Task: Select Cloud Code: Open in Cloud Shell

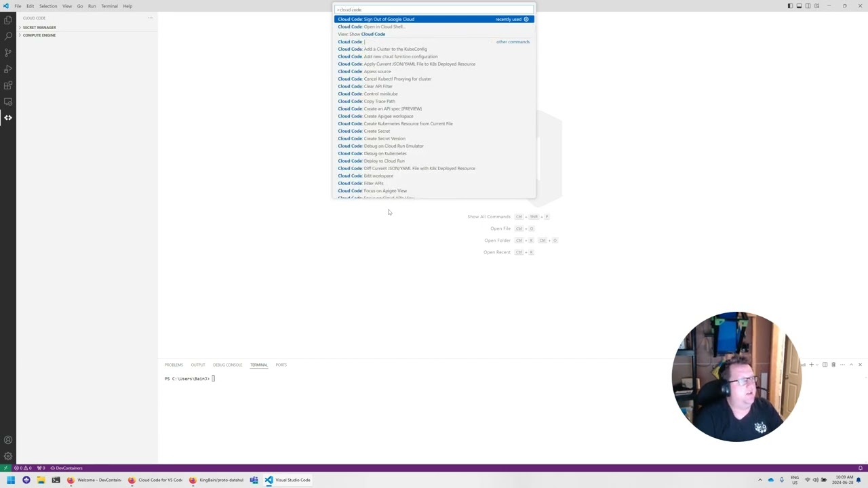Action: pos(434,26)
